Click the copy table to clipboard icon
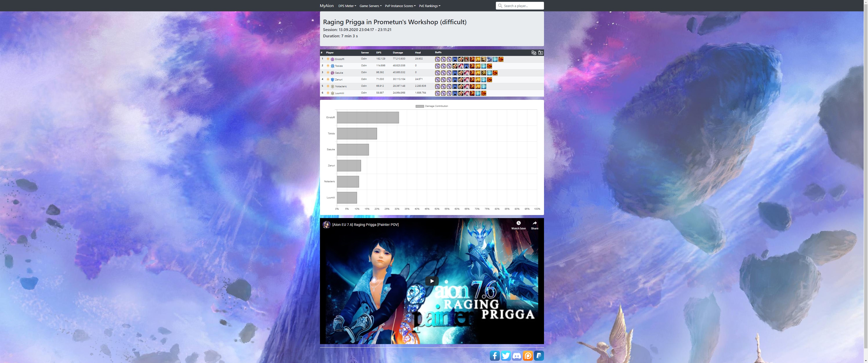This screenshot has width=868, height=363. point(534,52)
